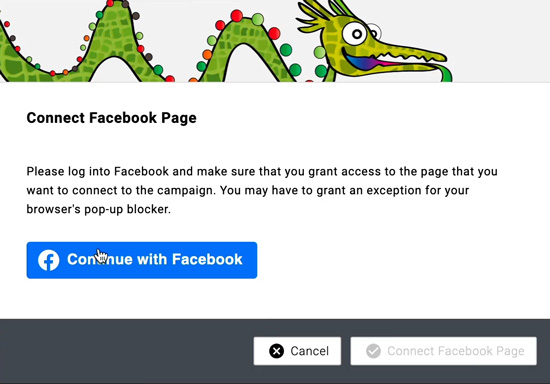Click the Facebook logo icon on blue button
Screen dimensions: 550x384
click(48, 260)
